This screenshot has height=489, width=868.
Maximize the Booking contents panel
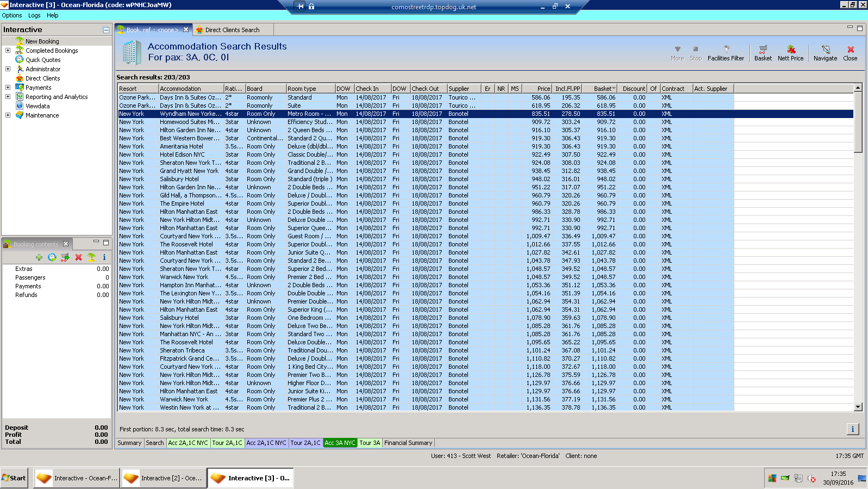[x=106, y=242]
